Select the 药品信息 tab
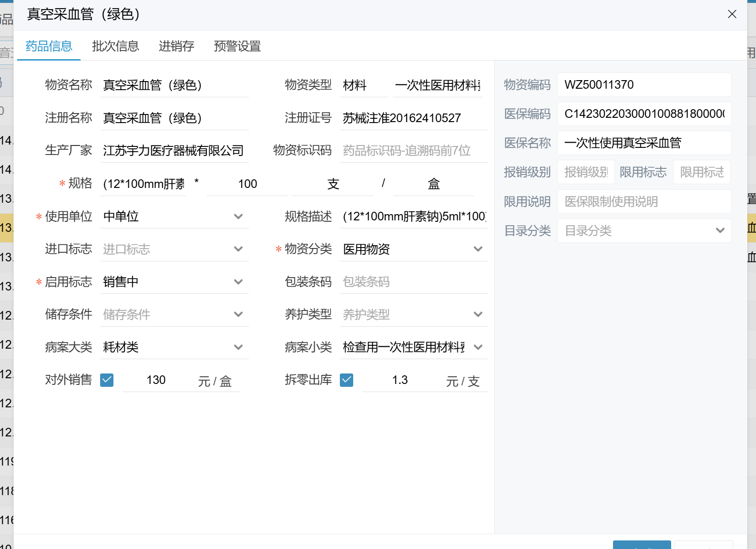This screenshot has height=549, width=756. point(49,46)
